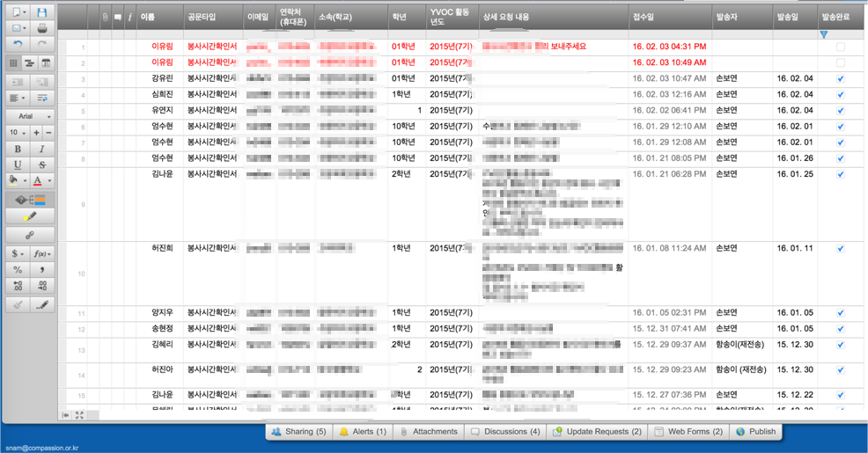Toggle wrap text on cells
868x453 pixels.
pos(42,98)
